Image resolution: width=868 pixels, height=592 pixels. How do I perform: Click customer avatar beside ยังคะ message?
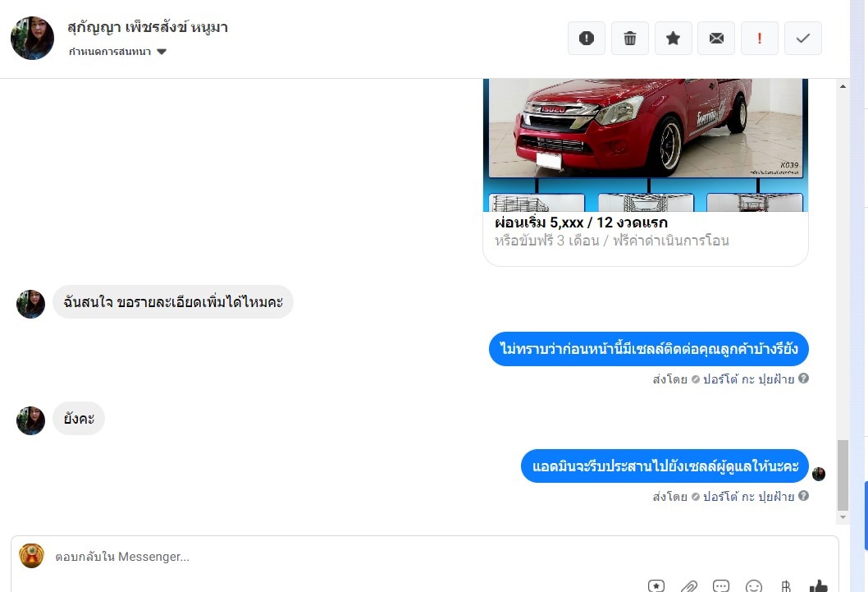30,420
